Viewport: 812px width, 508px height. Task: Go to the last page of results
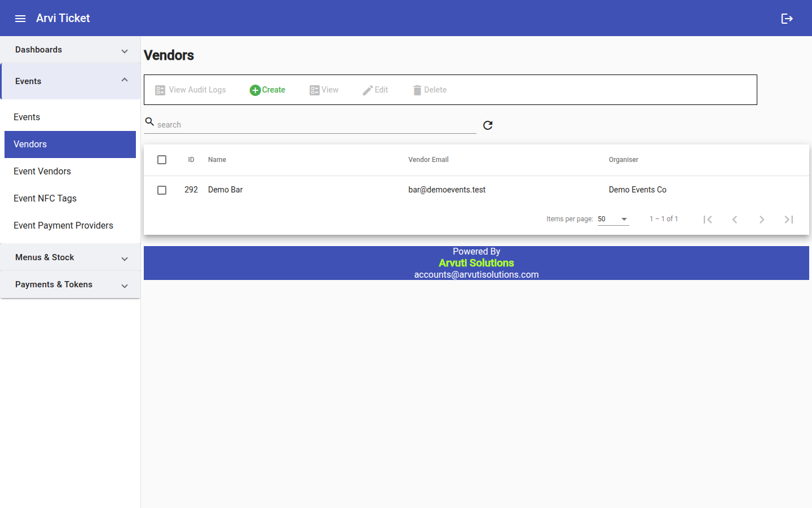tap(789, 220)
